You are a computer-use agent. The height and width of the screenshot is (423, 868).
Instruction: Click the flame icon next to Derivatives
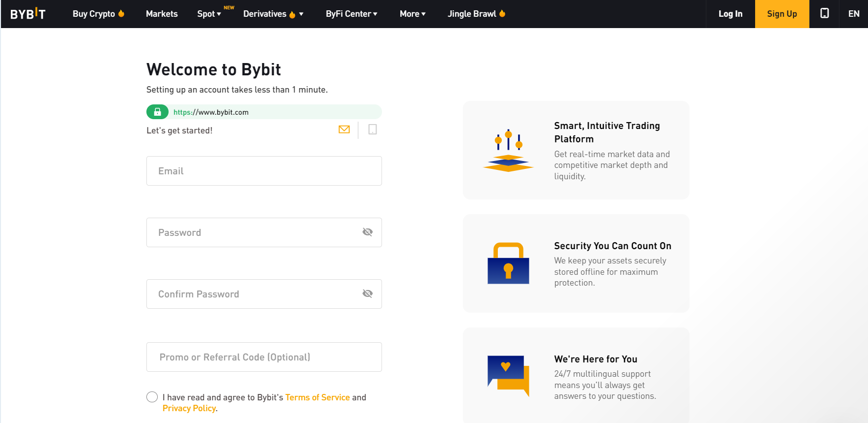pos(292,14)
